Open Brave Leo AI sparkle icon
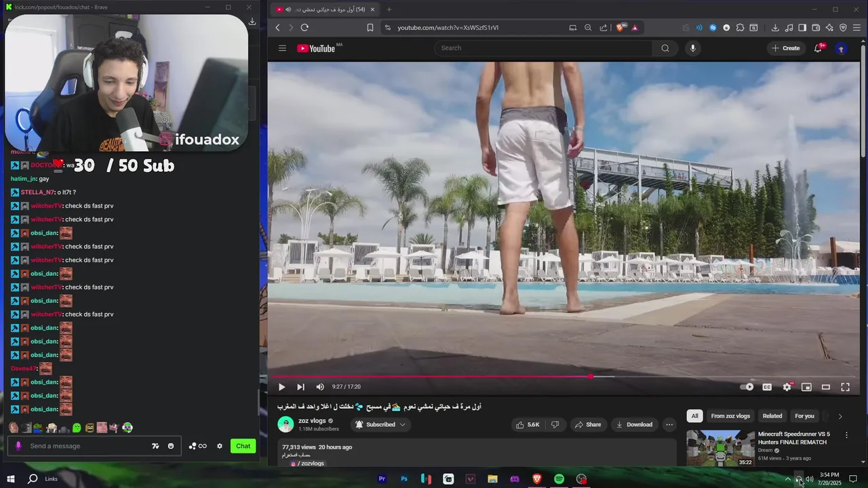 [x=829, y=28]
